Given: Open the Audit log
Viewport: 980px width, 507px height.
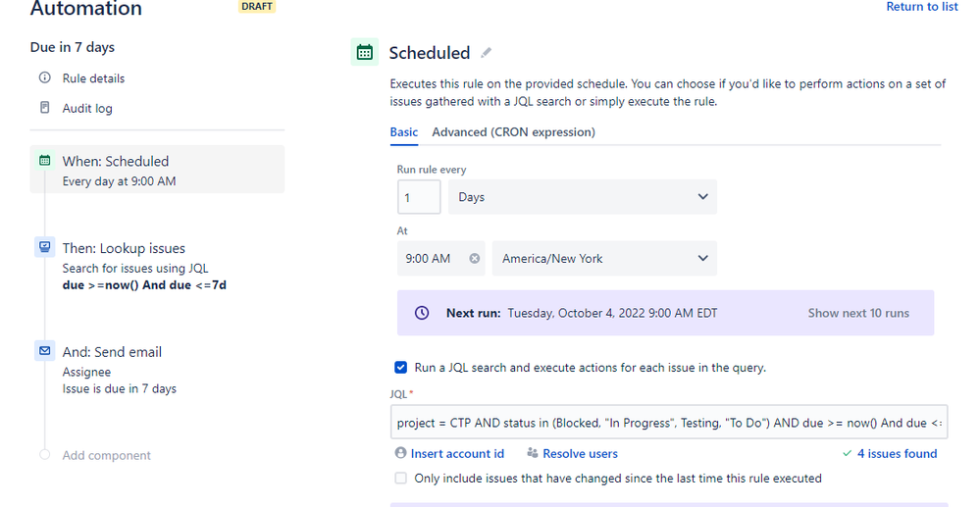Looking at the screenshot, I should [x=87, y=108].
